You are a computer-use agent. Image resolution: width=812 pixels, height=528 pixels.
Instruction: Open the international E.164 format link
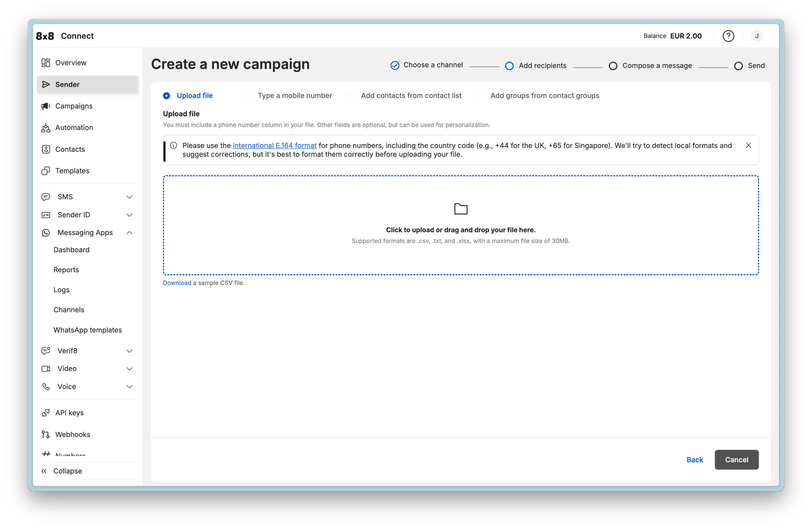click(x=274, y=146)
